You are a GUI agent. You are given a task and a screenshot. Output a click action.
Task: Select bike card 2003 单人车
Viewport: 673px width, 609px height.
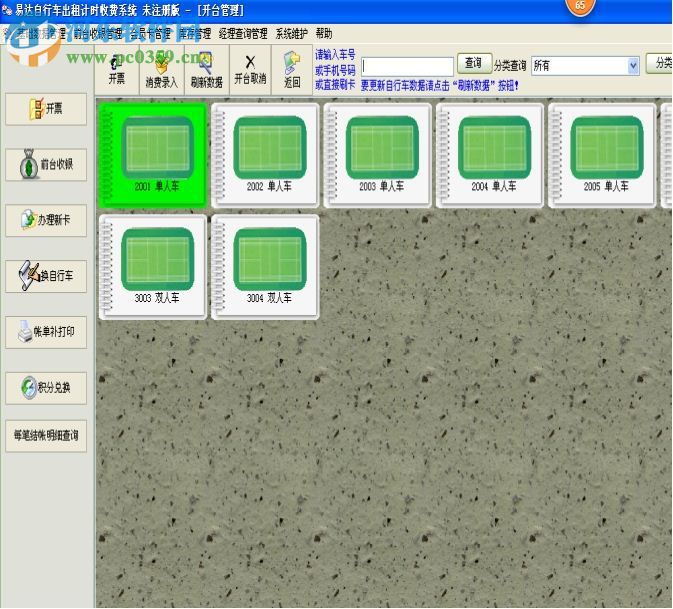(378, 155)
